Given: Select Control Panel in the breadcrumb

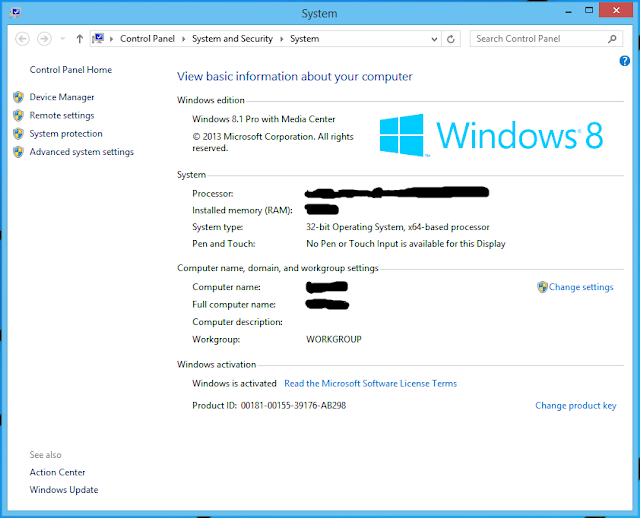Looking at the screenshot, I should 147,39.
